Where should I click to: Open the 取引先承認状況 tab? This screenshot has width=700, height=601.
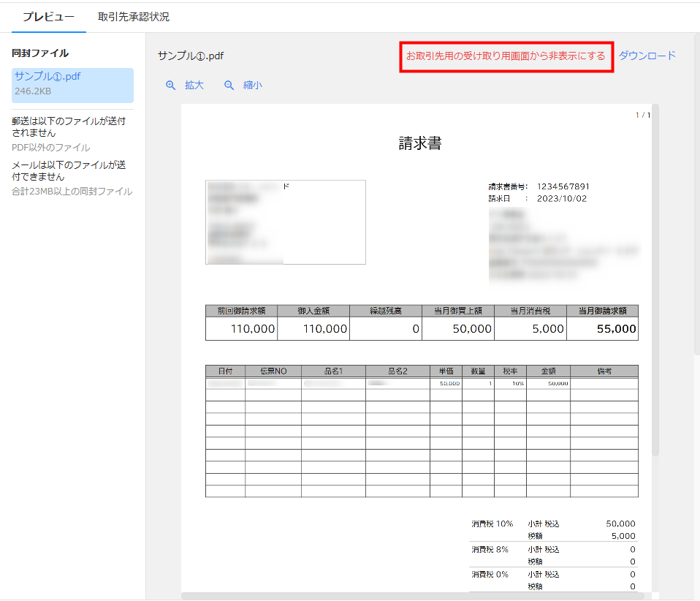134,17
